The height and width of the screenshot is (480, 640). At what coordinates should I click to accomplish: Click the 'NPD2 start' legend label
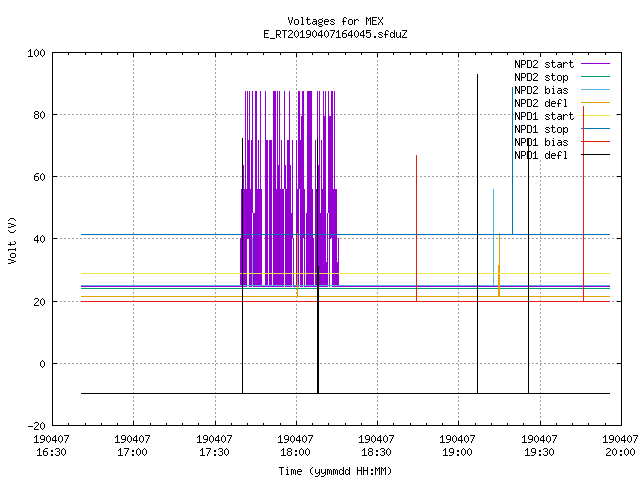tap(544, 64)
